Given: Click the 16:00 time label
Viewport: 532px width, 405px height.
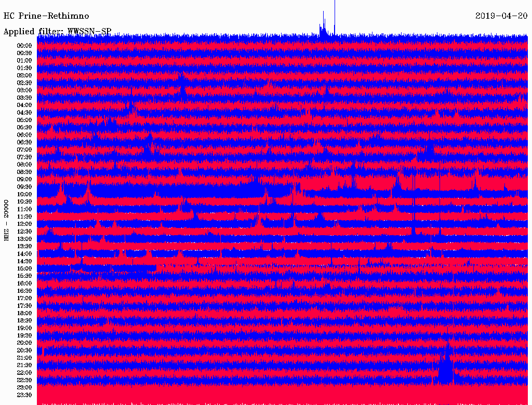Looking at the screenshot, I should click(24, 283).
